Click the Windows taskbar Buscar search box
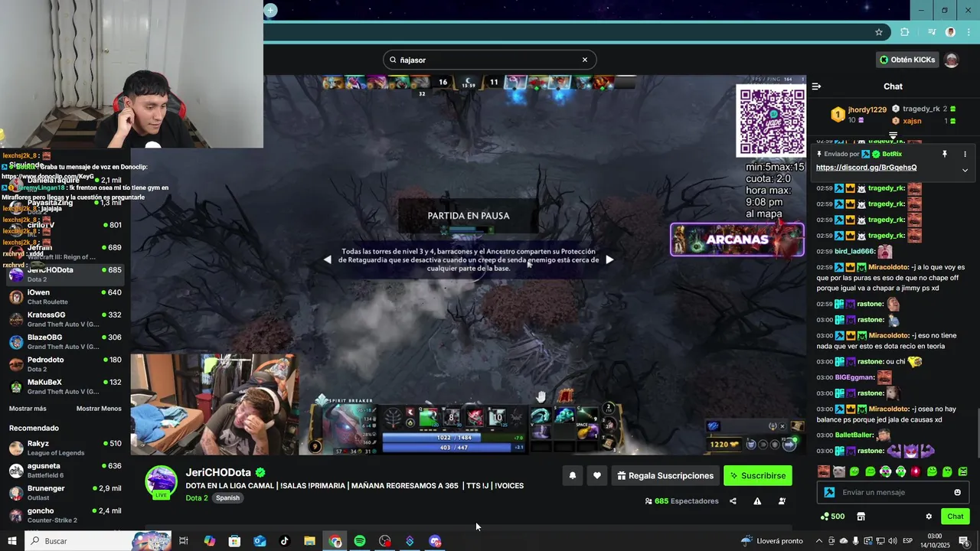The height and width of the screenshot is (551, 980). [97, 541]
